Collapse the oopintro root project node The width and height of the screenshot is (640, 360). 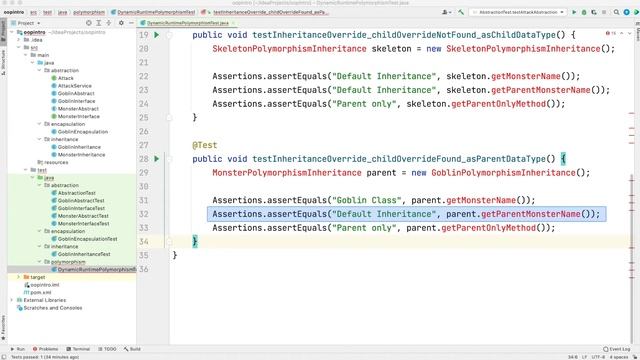(12, 32)
